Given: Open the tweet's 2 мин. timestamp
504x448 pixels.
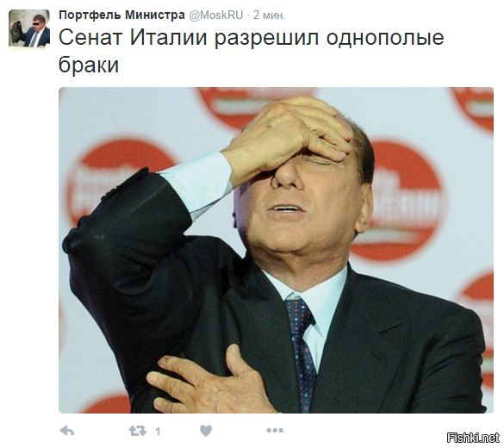Looking at the screenshot, I should coord(270,16).
